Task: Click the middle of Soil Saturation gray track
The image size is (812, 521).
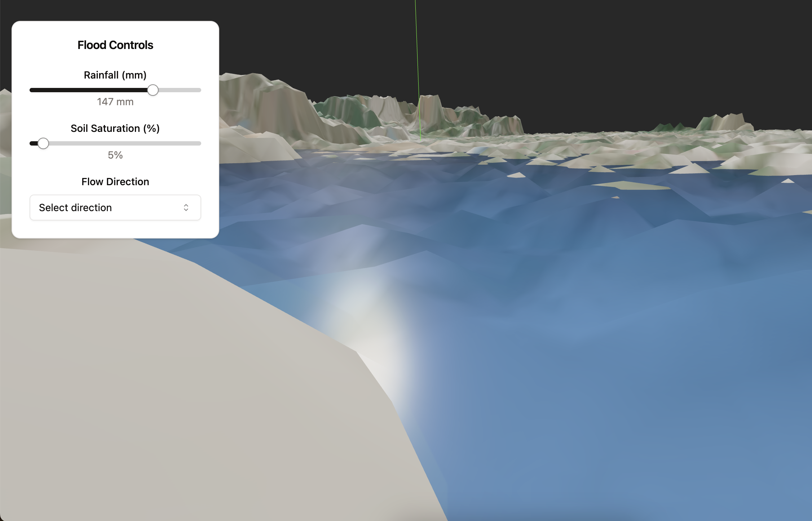Action: 123,143
